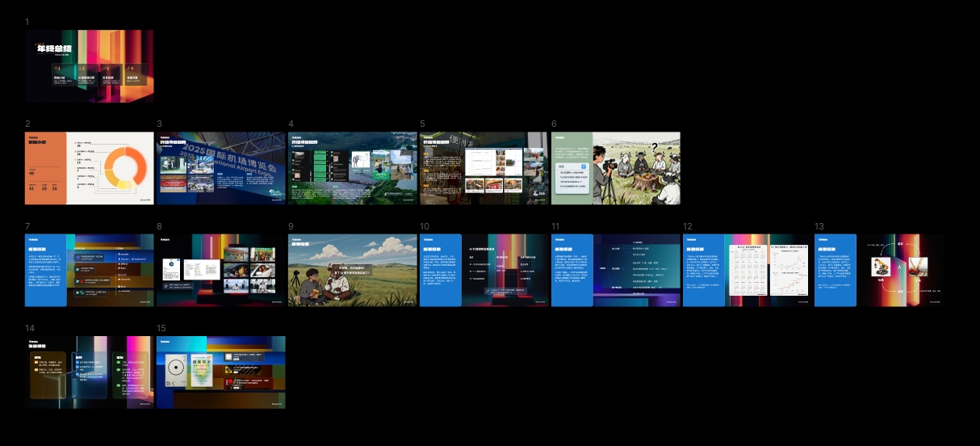Open slide 6 with cows and cameraman
980x446 pixels.
coord(615,168)
